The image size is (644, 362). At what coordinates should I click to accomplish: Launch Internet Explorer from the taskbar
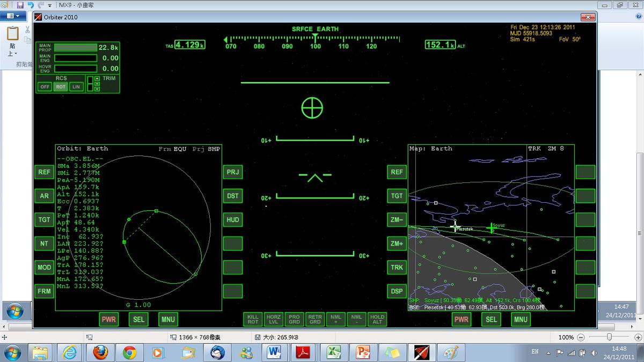click(70, 352)
